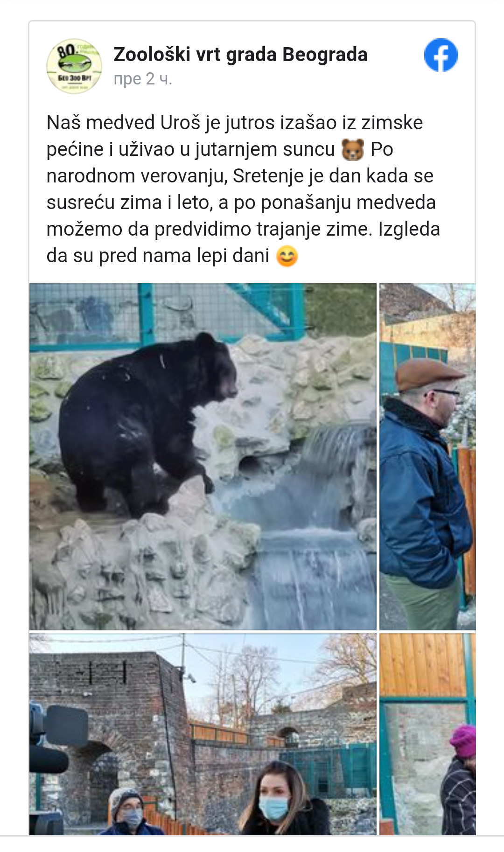
Task: Open photo with person in pink hat
Action: [x=427, y=734]
